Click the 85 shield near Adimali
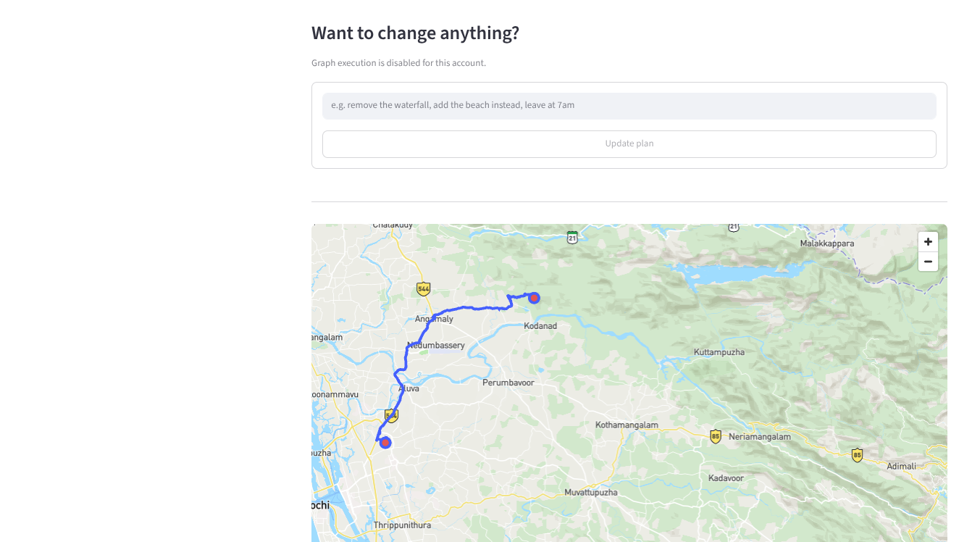The width and height of the screenshot is (980, 542). (x=857, y=455)
